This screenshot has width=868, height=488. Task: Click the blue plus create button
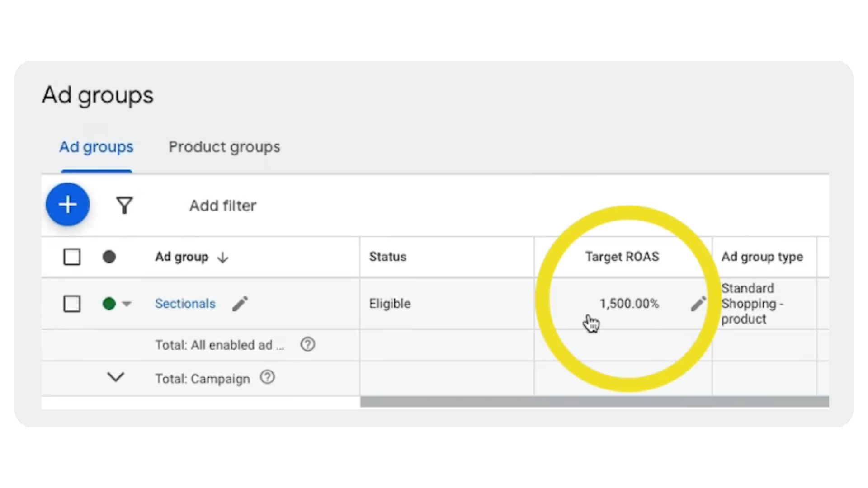[x=68, y=205]
